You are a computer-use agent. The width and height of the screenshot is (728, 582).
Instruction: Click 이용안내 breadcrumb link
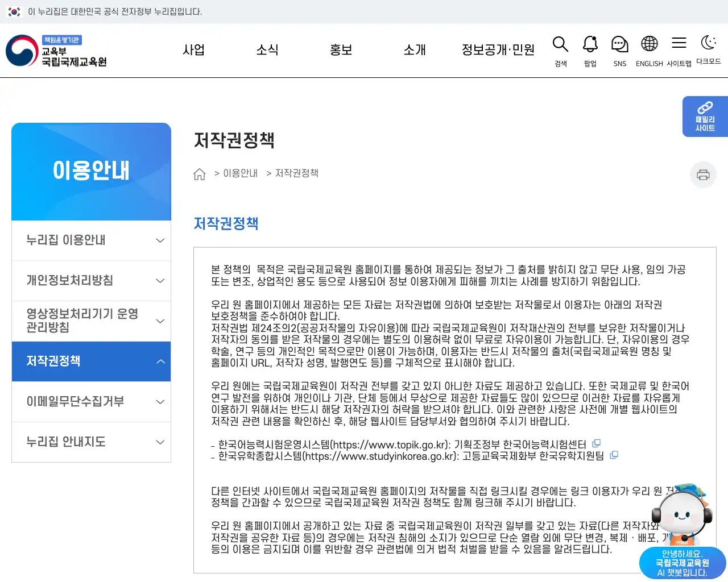[240, 173]
